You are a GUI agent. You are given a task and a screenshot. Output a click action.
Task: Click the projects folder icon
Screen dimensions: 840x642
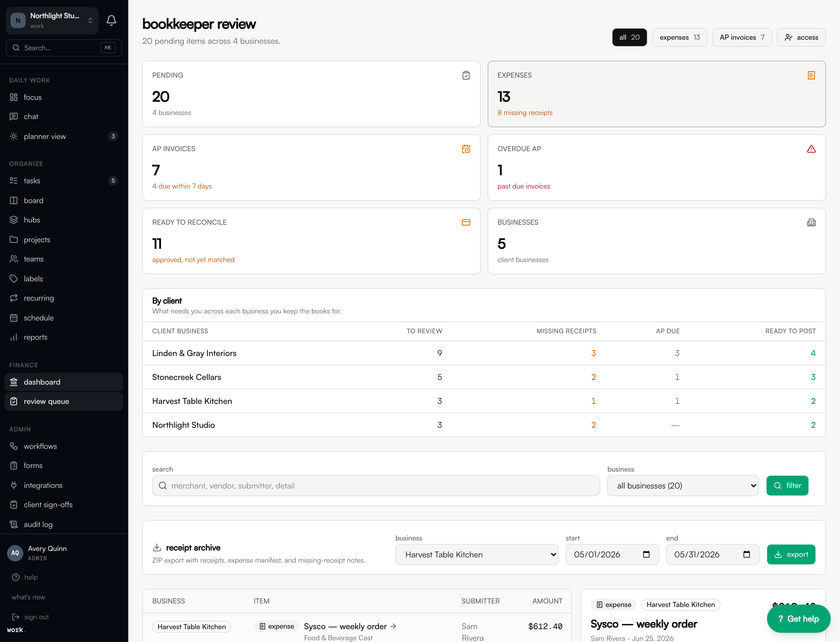14,240
